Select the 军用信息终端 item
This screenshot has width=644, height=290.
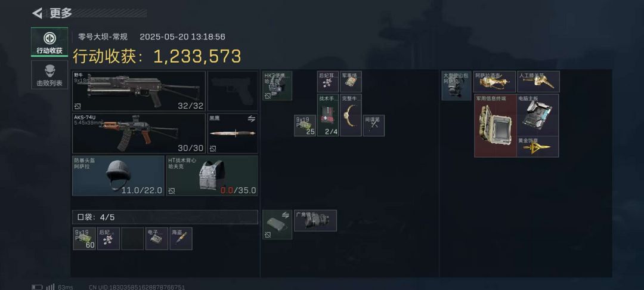tap(496, 126)
